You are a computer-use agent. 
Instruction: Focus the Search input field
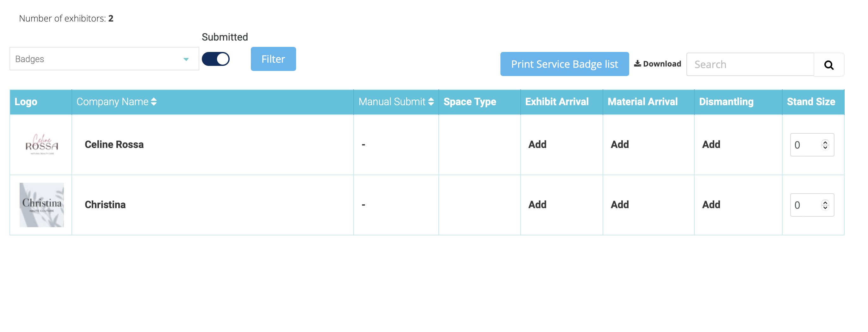pyautogui.click(x=750, y=64)
